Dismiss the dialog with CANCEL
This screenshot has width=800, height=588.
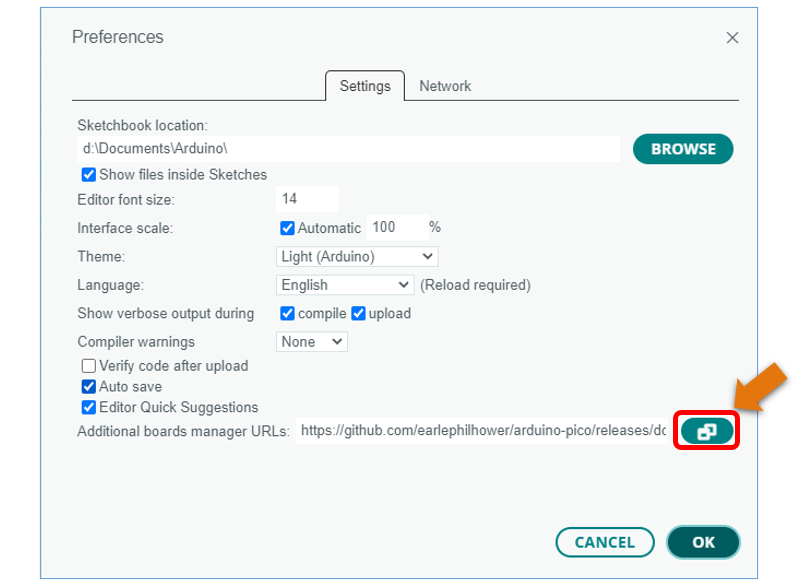tap(605, 542)
